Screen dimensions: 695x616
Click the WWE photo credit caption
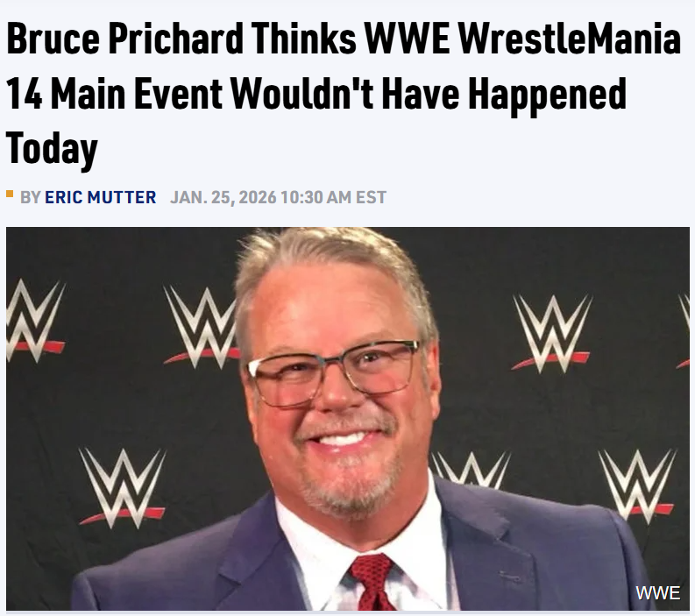tap(657, 593)
